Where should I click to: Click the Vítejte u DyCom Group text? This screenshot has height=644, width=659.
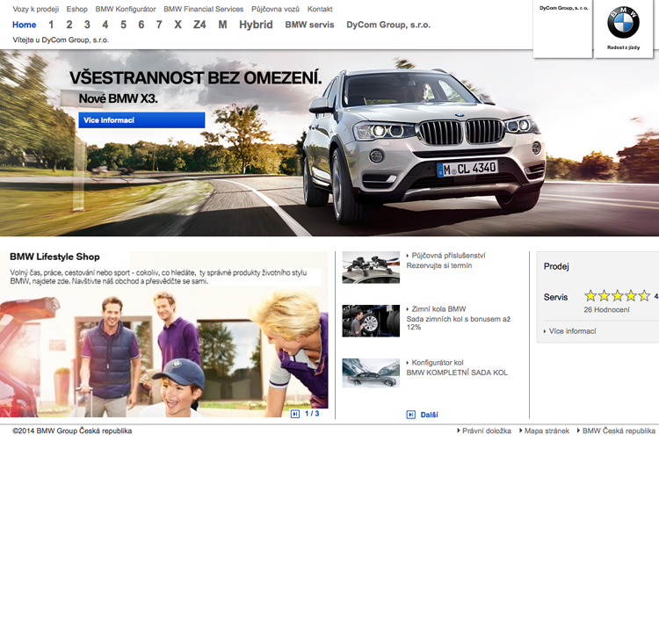point(61,40)
